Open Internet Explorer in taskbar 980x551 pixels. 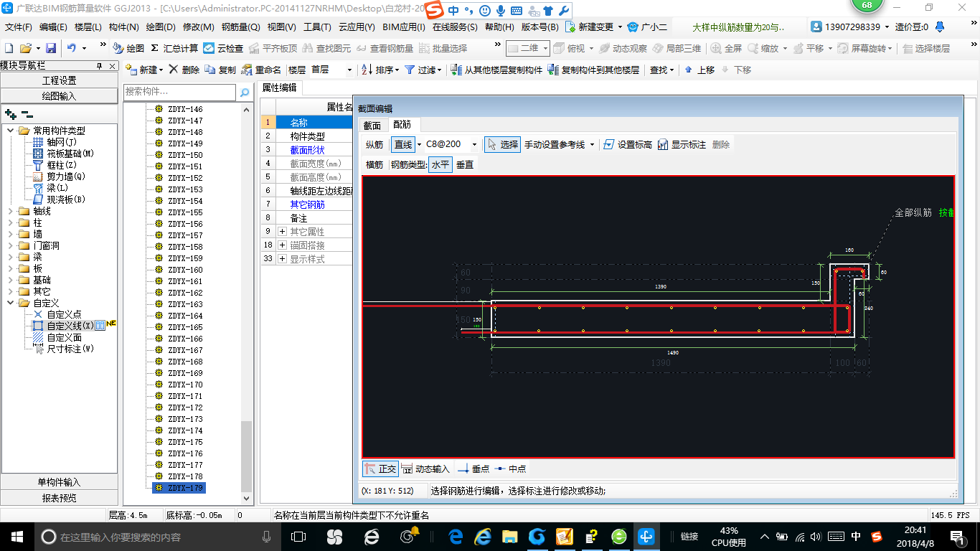[482, 536]
